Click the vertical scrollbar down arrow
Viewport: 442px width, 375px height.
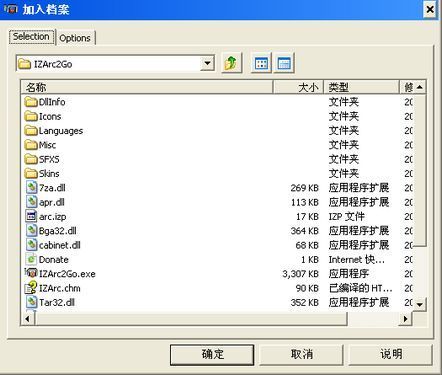pos(420,304)
